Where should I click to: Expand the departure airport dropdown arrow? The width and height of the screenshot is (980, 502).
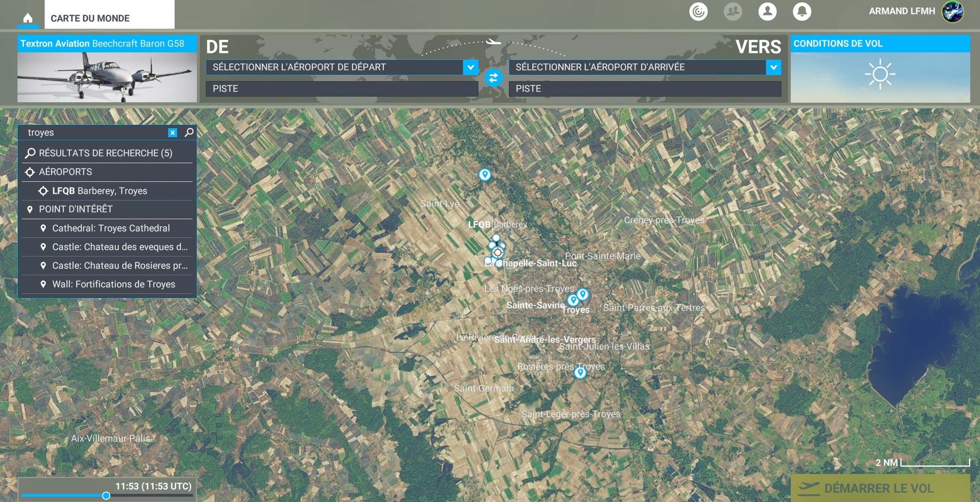(470, 67)
